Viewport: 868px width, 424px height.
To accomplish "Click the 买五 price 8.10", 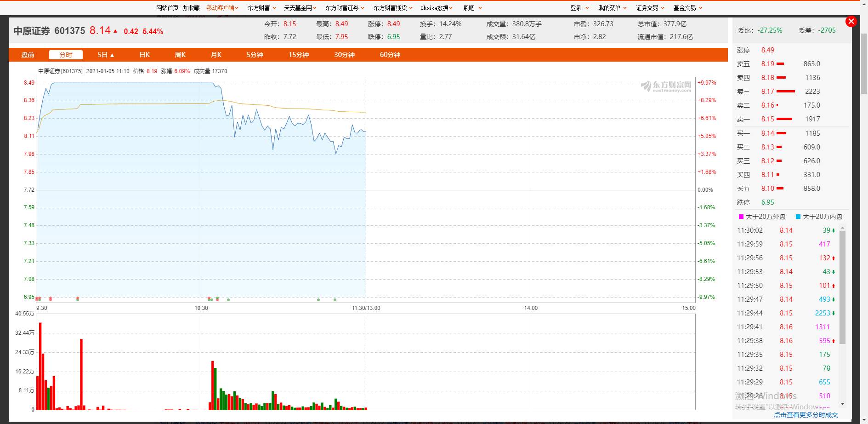I will point(767,189).
